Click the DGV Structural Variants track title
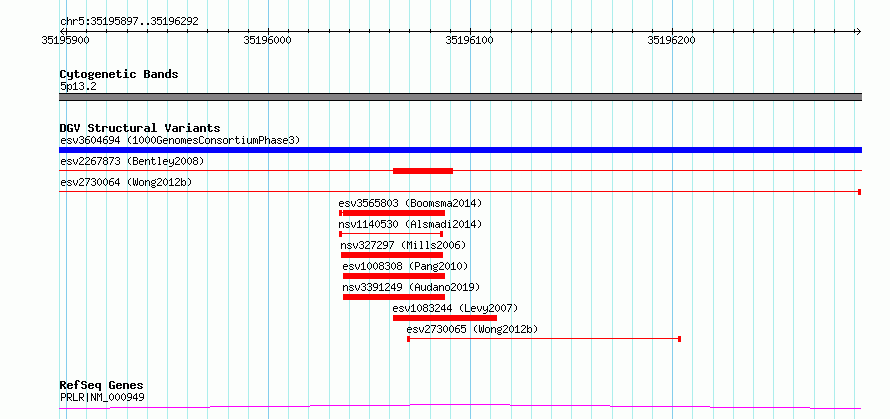890x419 pixels. coord(140,128)
